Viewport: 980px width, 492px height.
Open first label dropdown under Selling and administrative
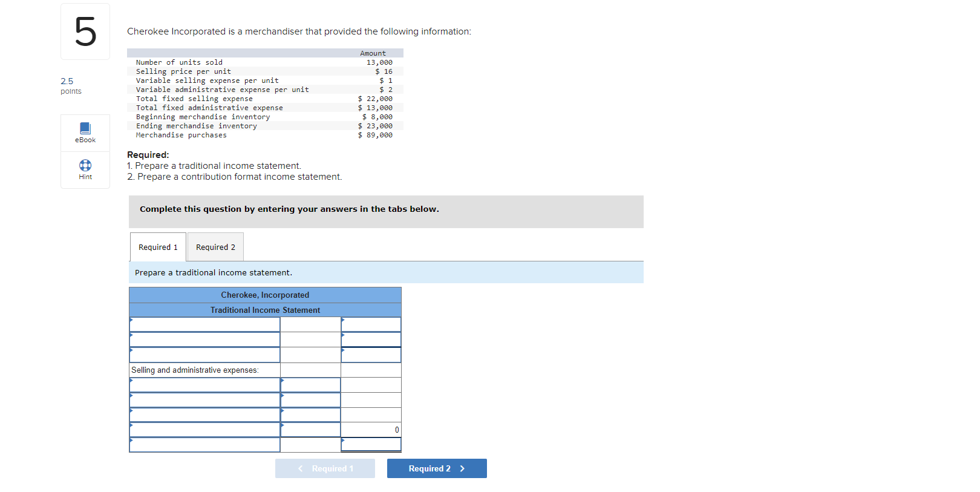204,385
